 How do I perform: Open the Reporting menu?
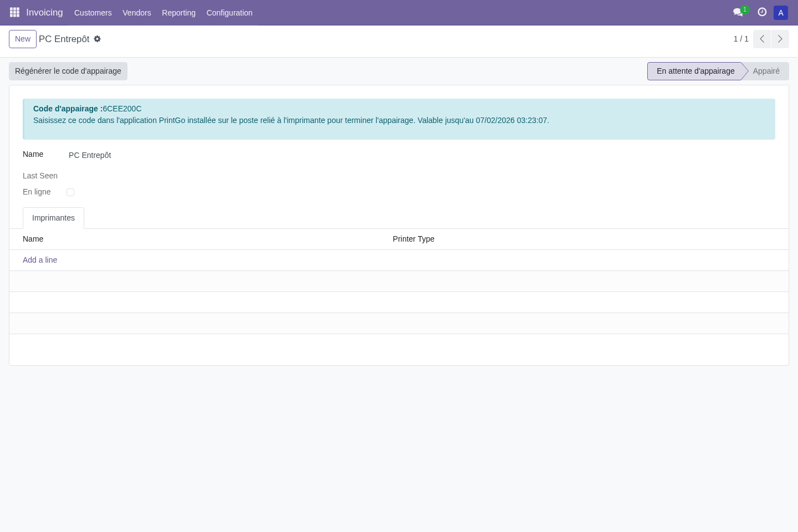pyautogui.click(x=178, y=13)
